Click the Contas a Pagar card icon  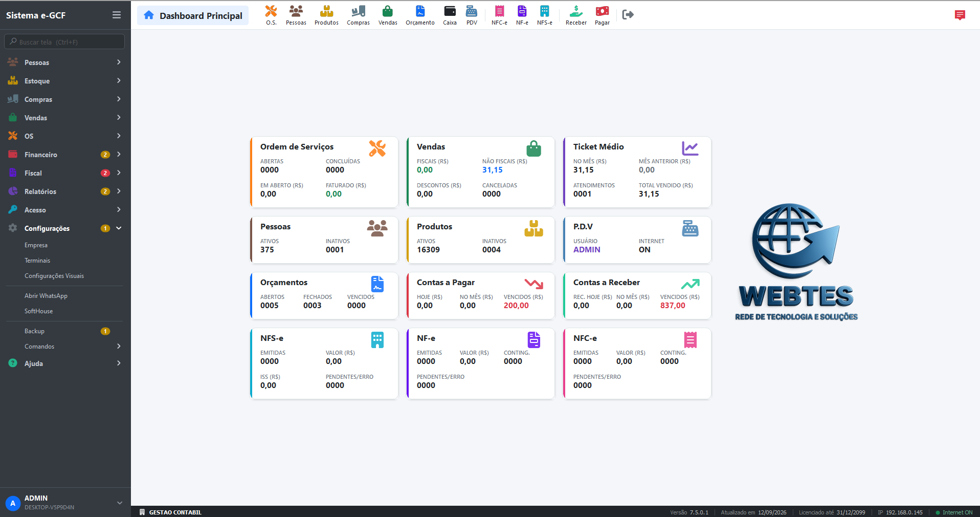coord(533,284)
